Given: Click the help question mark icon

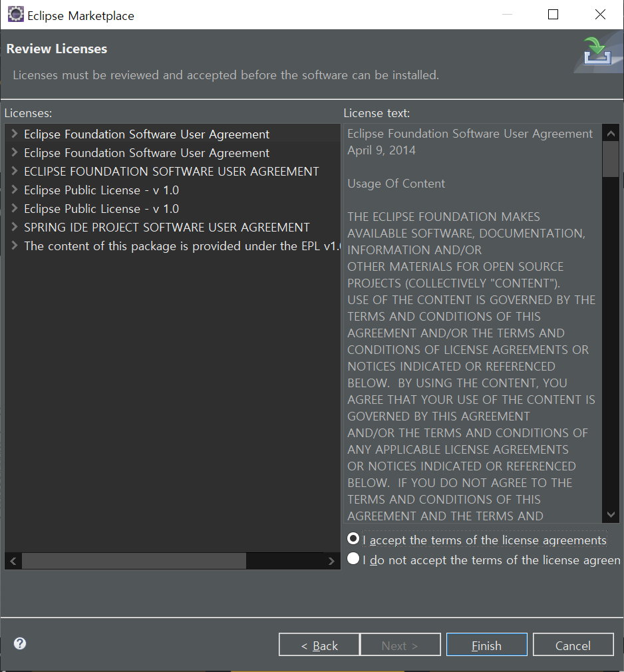Looking at the screenshot, I should click(20, 643).
